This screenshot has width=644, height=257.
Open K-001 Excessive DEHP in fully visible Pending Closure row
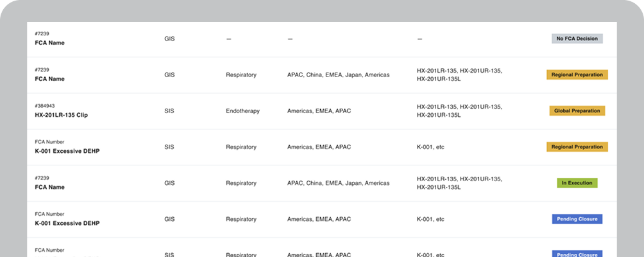67,223
